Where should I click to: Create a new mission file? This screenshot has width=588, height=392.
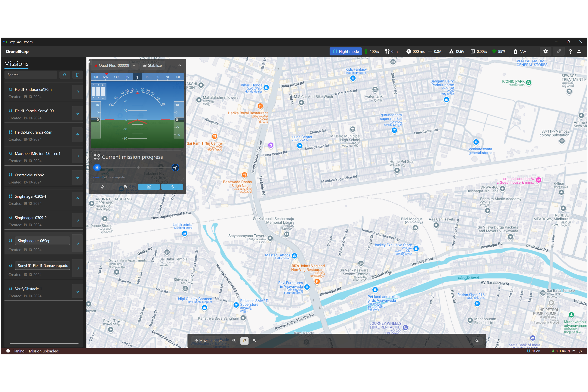pos(78,75)
